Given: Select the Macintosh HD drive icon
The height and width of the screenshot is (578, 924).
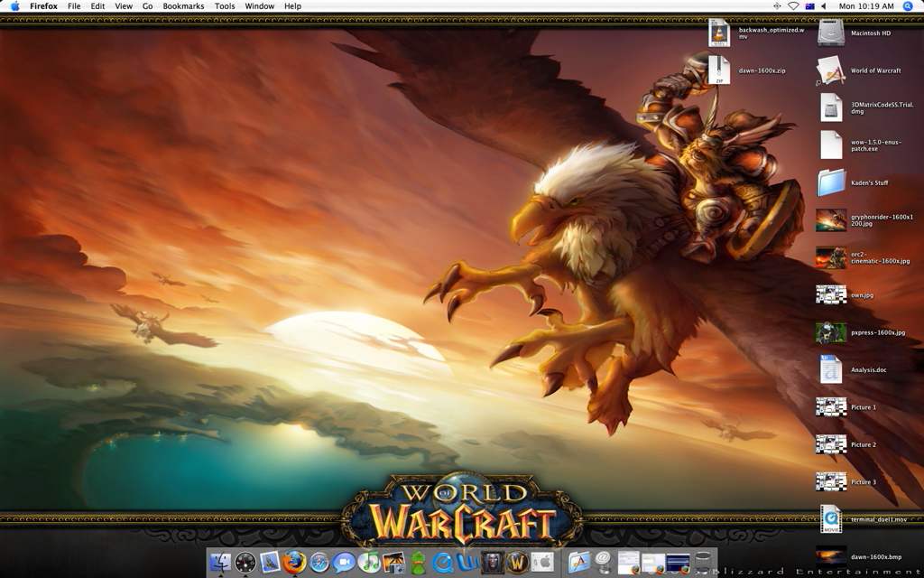Looking at the screenshot, I should pos(831,33).
